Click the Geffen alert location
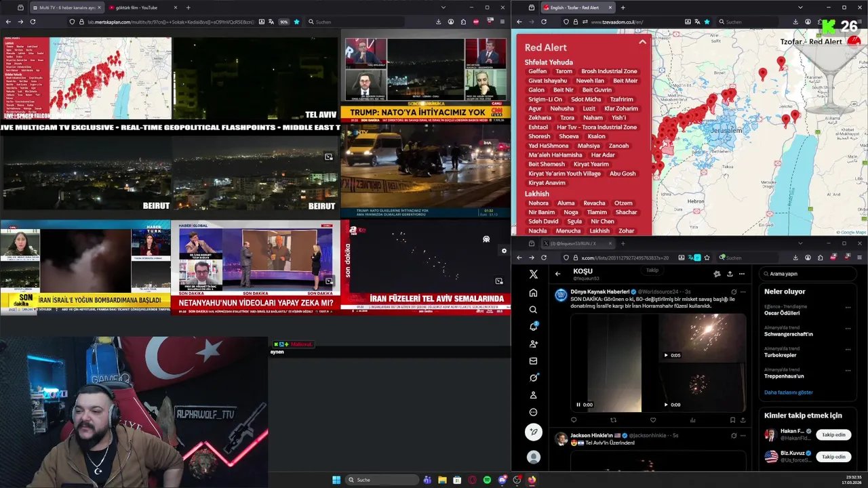Viewport: 868px width, 488px height. (x=538, y=71)
